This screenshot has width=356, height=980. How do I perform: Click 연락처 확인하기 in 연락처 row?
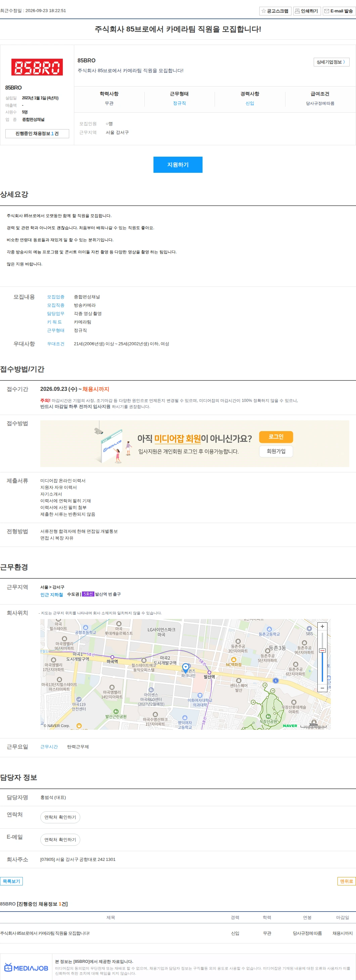60,817
